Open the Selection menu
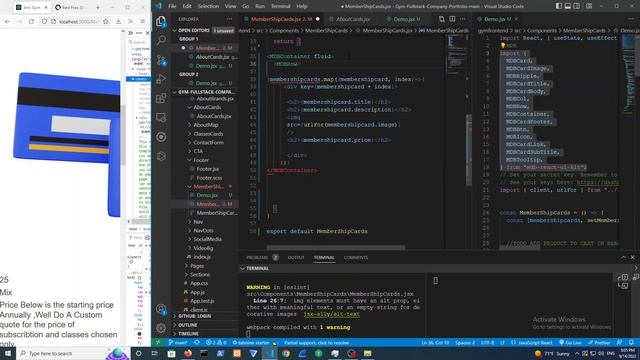The width and height of the screenshot is (640, 360). pos(208,6)
